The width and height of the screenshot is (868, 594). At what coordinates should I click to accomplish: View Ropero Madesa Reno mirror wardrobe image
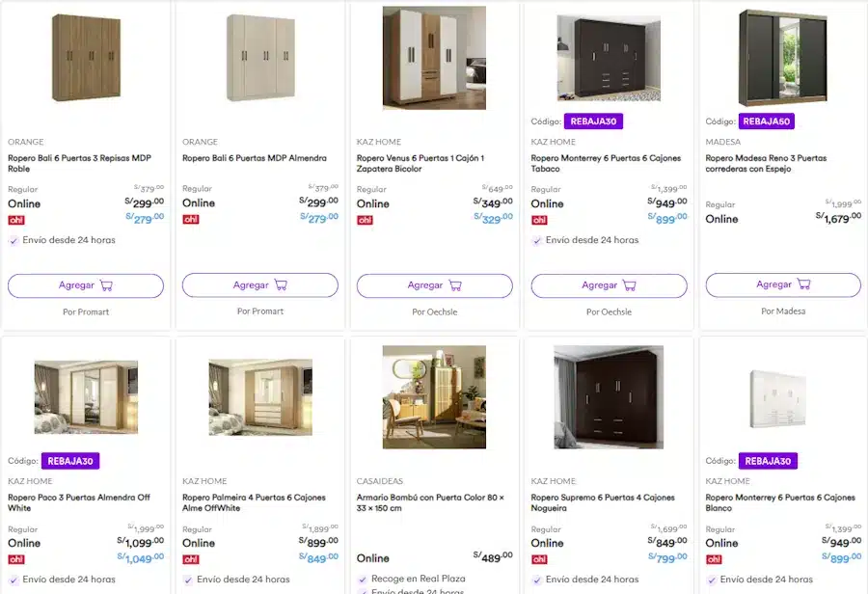click(782, 58)
